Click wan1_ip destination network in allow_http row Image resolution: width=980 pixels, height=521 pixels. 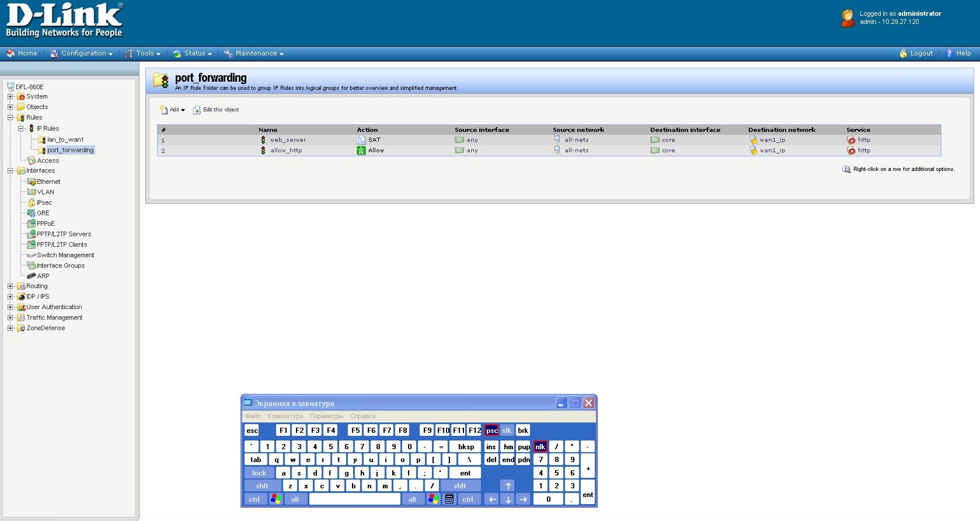(x=772, y=151)
